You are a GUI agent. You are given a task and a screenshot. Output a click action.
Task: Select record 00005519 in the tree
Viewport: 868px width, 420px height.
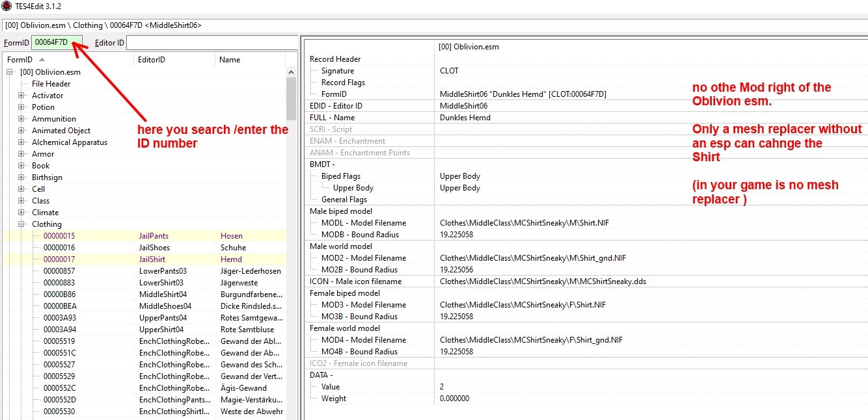[x=144, y=341]
